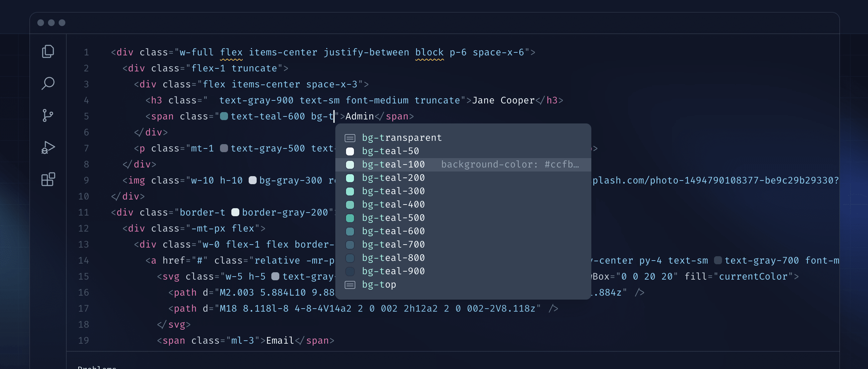Click swatch before border-gray-200 on line 11
Viewport: 868px width, 369px height.
tap(236, 213)
